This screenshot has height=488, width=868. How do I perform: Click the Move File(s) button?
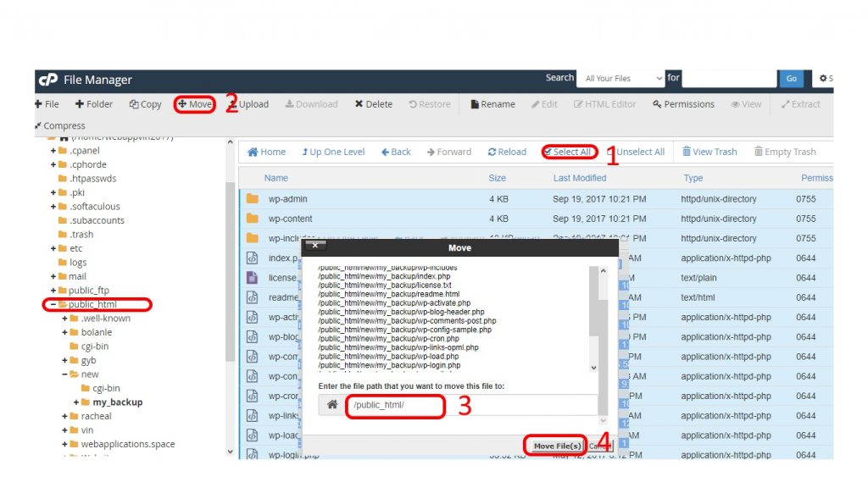tap(557, 446)
